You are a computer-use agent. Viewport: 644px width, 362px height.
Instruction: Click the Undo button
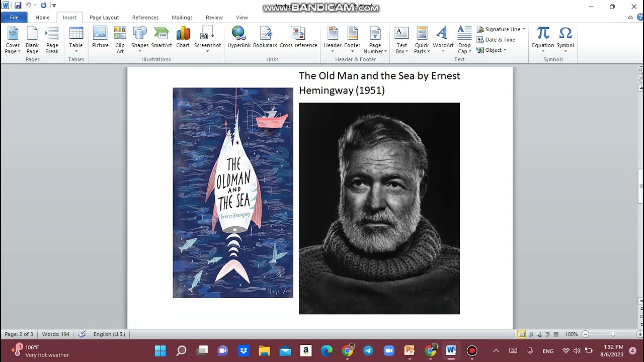click(x=28, y=6)
